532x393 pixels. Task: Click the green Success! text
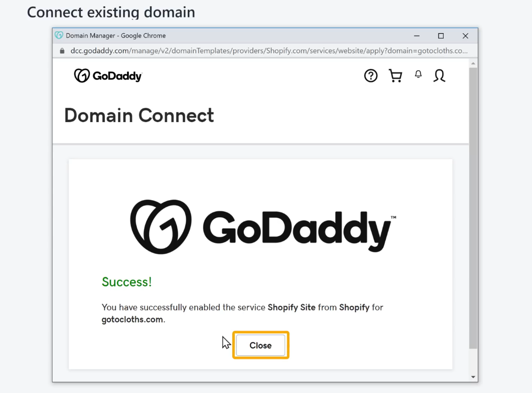pos(127,282)
